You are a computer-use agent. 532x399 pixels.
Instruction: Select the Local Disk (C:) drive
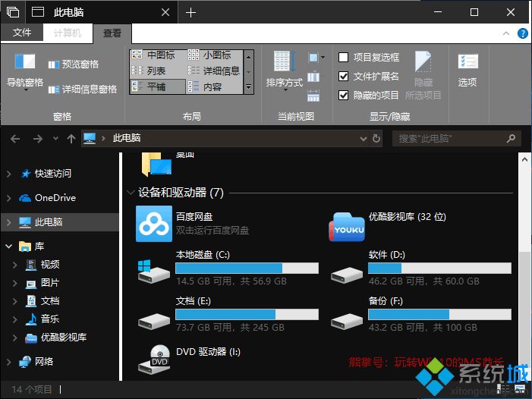pos(228,269)
